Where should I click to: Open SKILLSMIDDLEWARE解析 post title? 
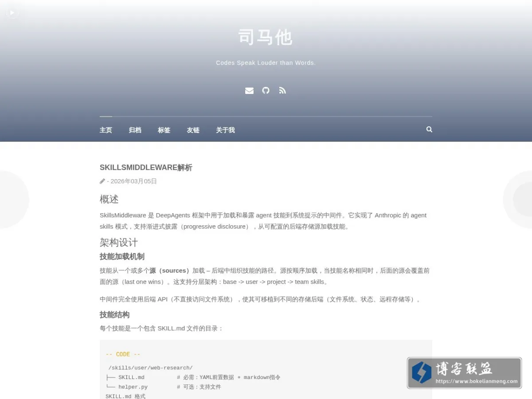146,168
